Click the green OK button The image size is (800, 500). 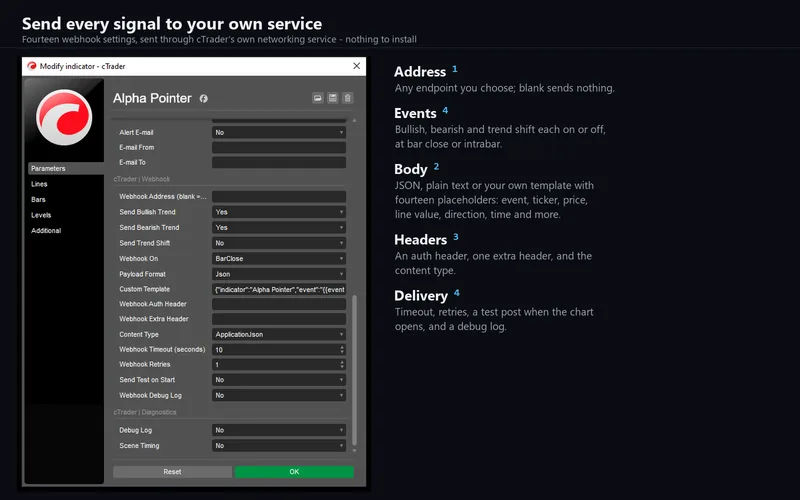(x=294, y=472)
